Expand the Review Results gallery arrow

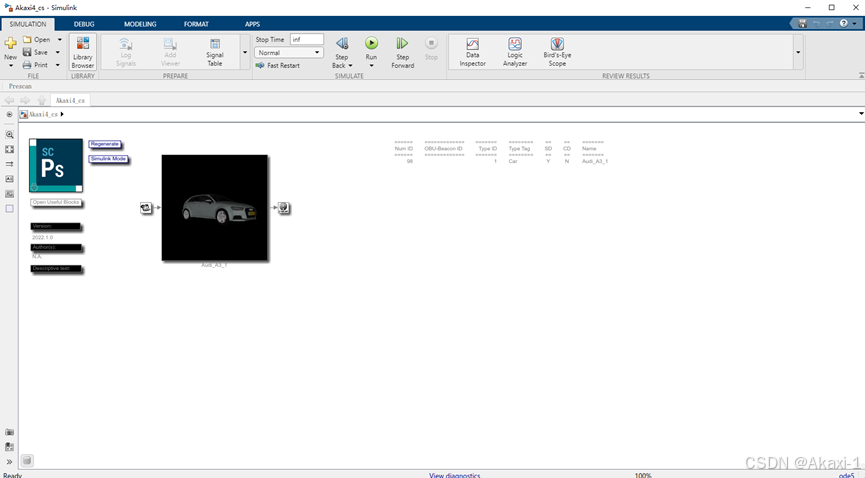point(798,52)
